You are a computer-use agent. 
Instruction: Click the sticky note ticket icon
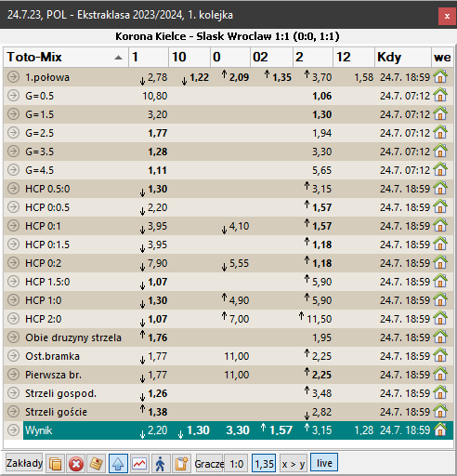[x=97, y=464]
